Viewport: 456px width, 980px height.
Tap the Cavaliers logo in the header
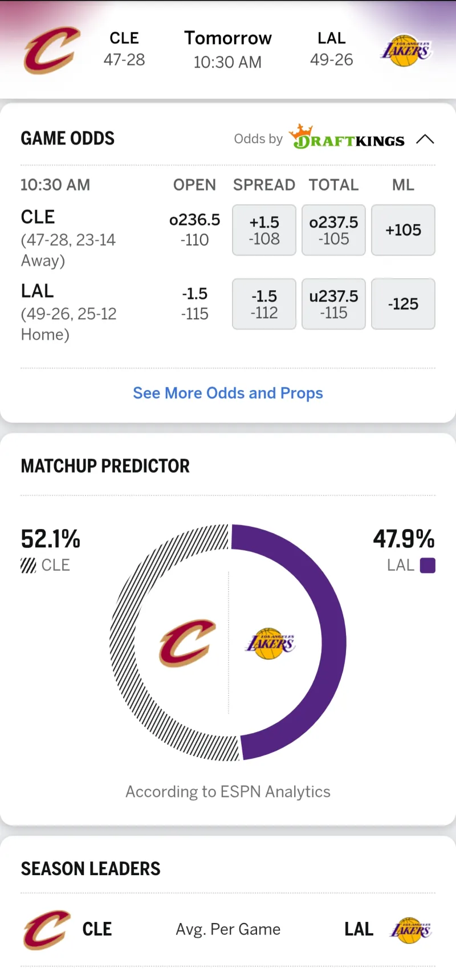tap(51, 50)
